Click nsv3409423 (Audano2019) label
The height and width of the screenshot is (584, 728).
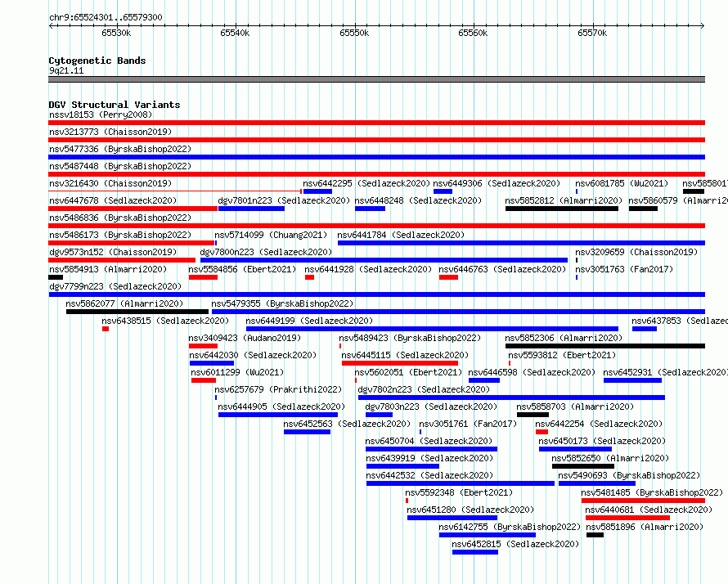pyautogui.click(x=245, y=338)
